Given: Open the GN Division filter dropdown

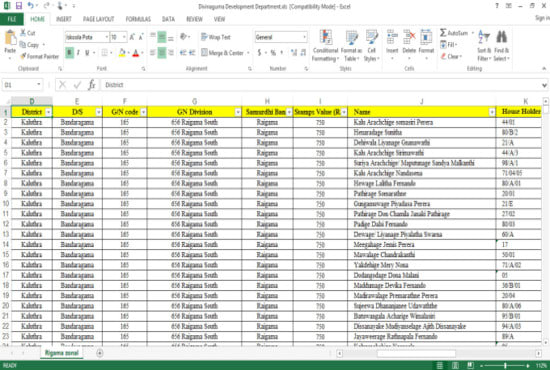Looking at the screenshot, I should click(x=238, y=112).
